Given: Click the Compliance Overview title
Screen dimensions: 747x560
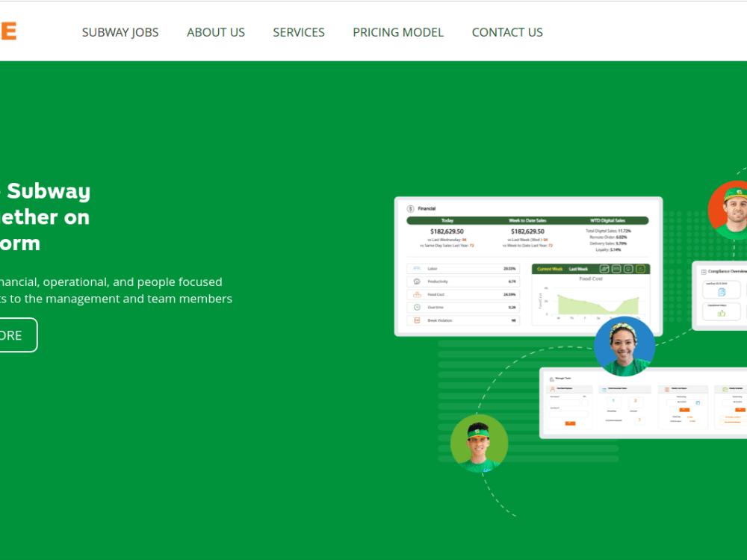Looking at the screenshot, I should point(728,272).
